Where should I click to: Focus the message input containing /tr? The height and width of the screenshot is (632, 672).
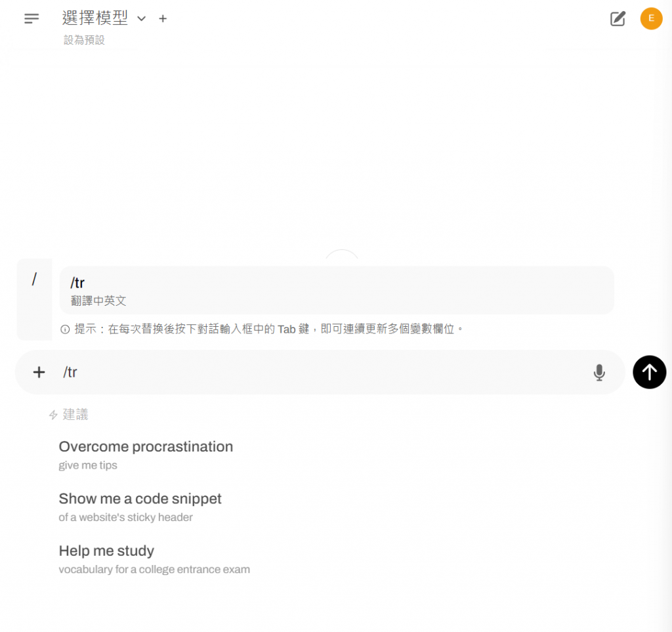322,372
